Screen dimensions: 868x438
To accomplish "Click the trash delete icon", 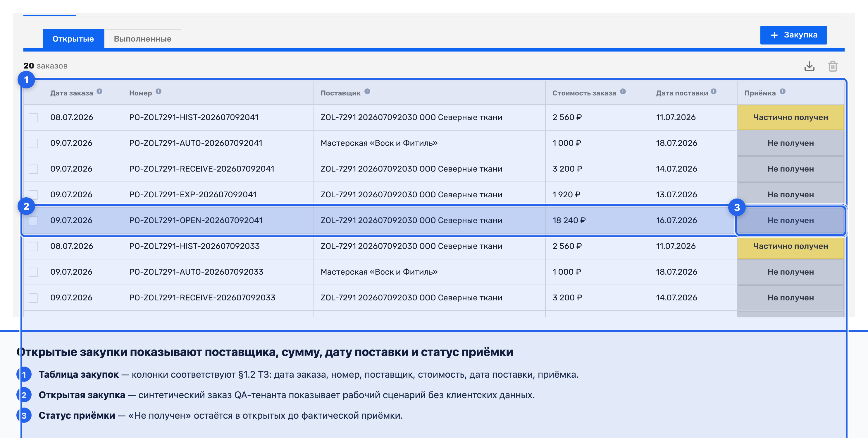I will click(833, 66).
